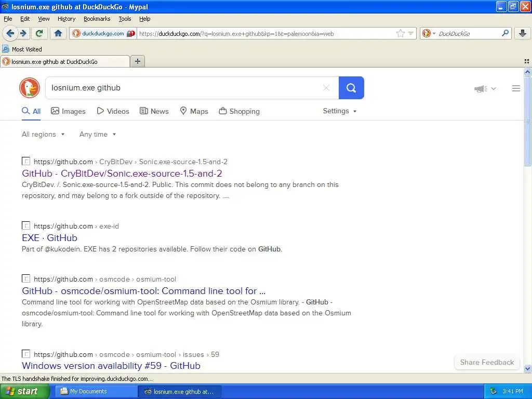Click the magnifier in the browser search box
Image resolution: width=532 pixels, height=399 pixels.
(505, 33)
